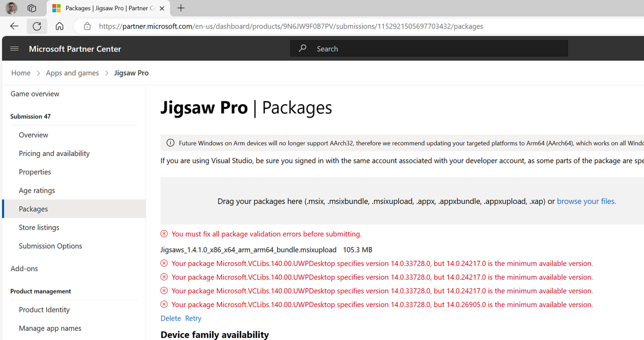View site information lock icon in address bar
644x340 pixels.
coord(87,26)
